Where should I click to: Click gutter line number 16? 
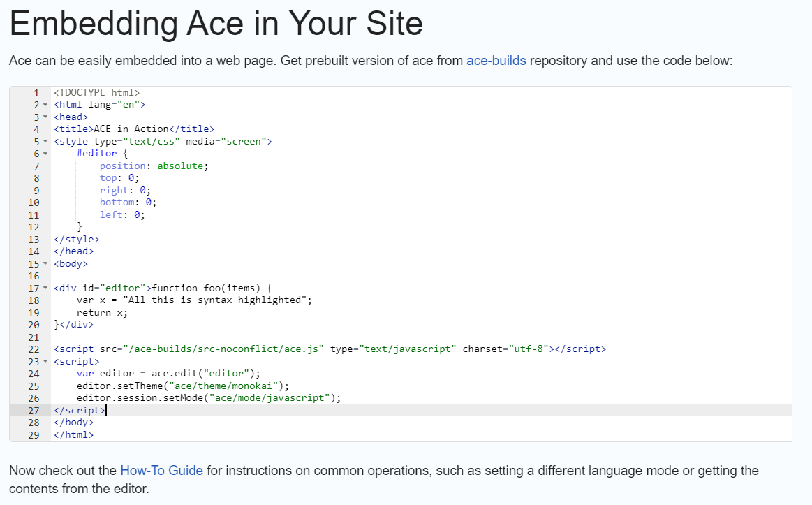pos(34,276)
